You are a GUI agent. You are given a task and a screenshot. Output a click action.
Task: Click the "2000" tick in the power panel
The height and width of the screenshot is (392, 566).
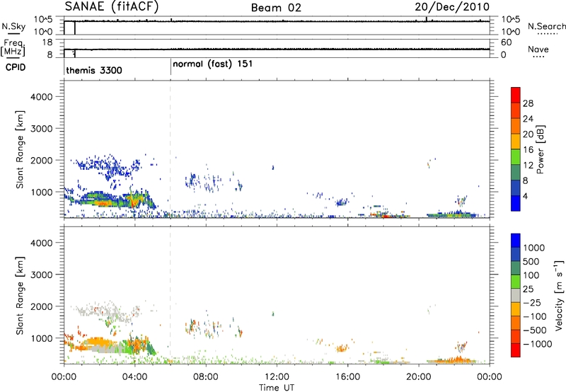41,160
